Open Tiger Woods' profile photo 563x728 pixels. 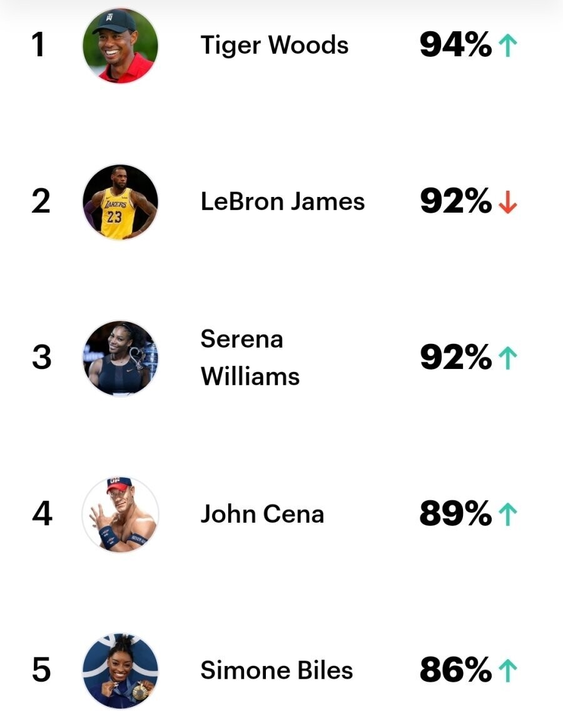coord(120,46)
